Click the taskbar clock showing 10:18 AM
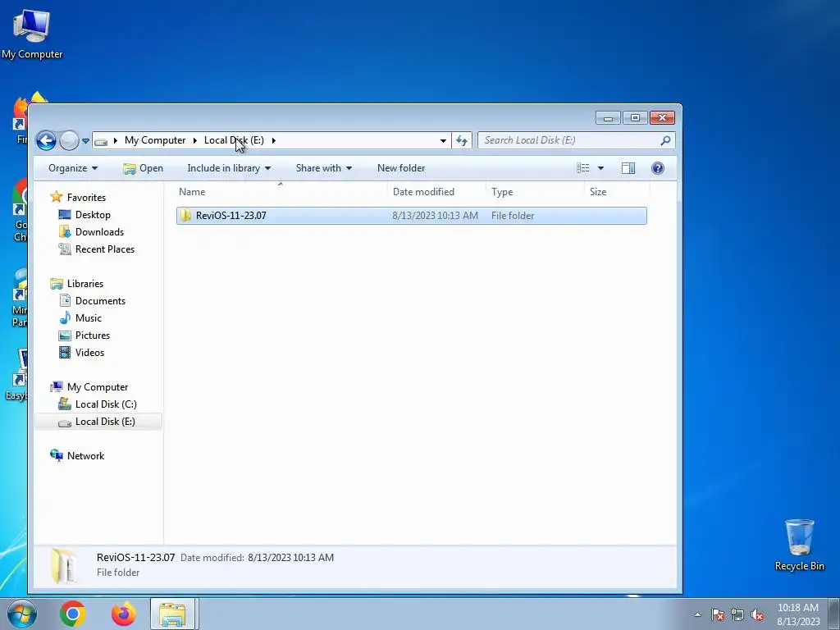 tap(798, 614)
